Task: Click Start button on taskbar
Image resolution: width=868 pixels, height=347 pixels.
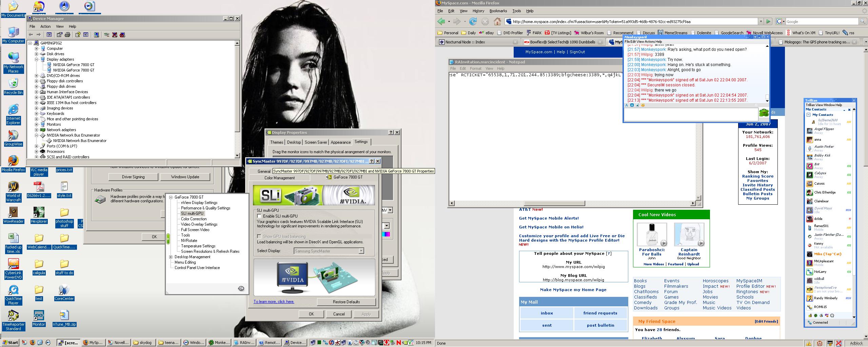Action: click(x=10, y=343)
